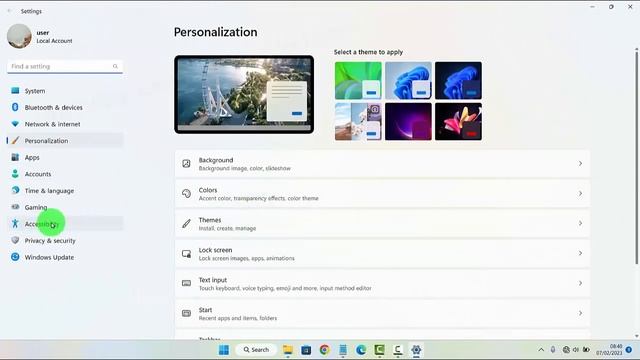Click the Privacy & security shield icon
640x360 pixels.
(x=15, y=240)
